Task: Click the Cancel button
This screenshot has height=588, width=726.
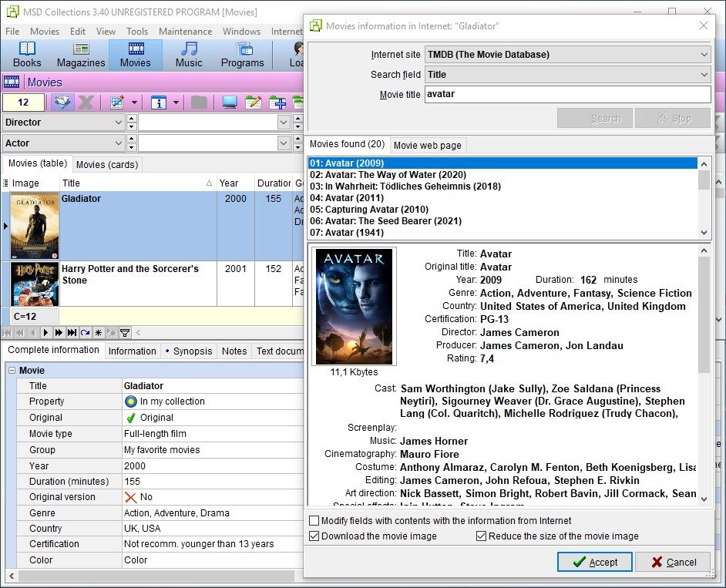Action: pos(672,563)
